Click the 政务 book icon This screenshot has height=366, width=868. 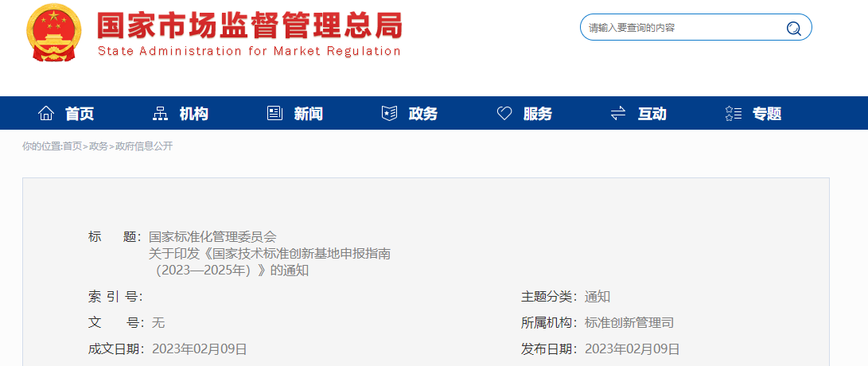(389, 114)
